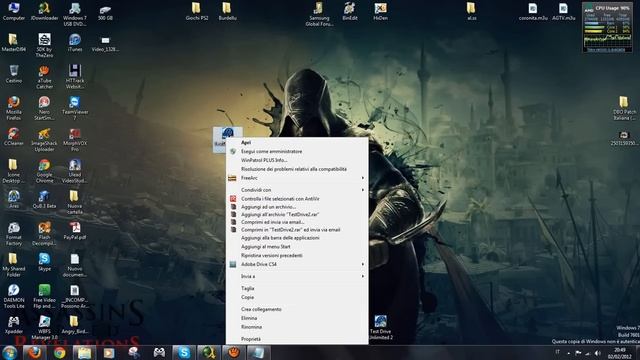
Task: Launch the HxDen shortcut
Action: click(380, 11)
